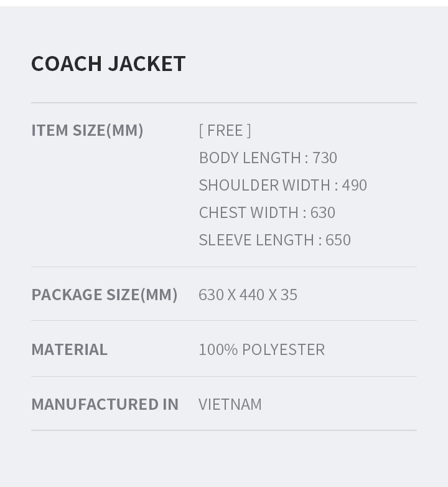This screenshot has height=487, width=448.
Task: Click the [ FREE ] size text
Action: [225, 130]
